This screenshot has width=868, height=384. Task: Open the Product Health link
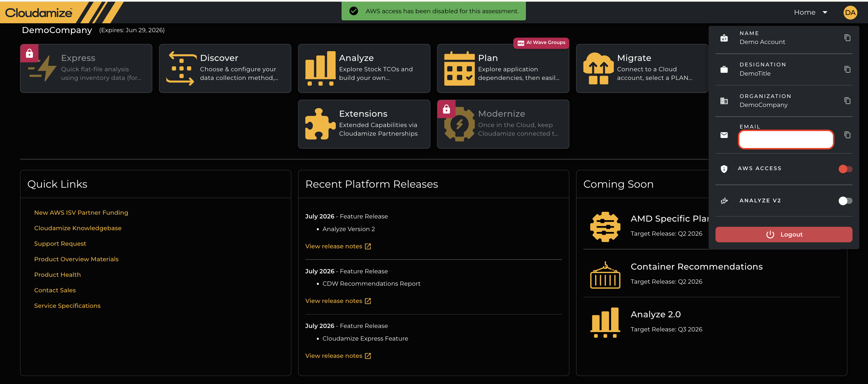(x=57, y=274)
